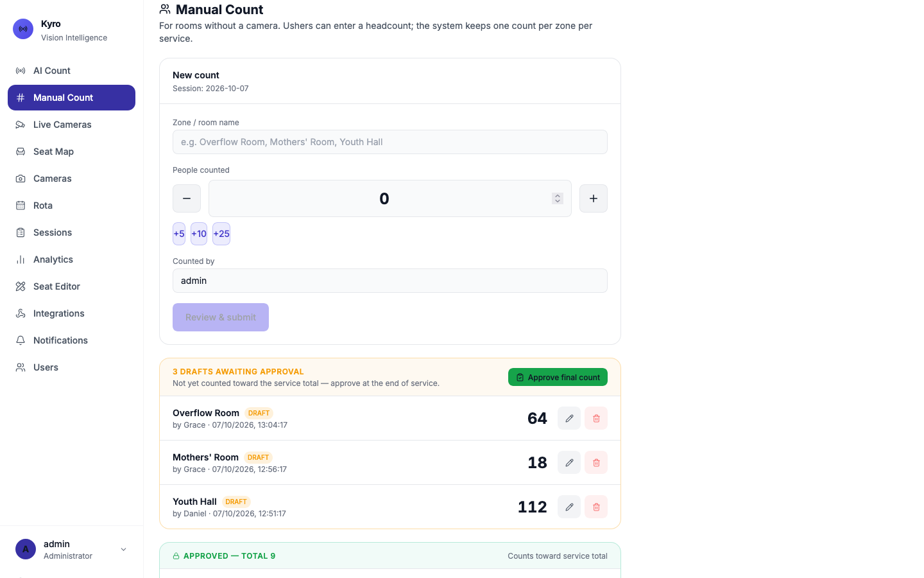Click the Counted by field

pyautogui.click(x=390, y=281)
